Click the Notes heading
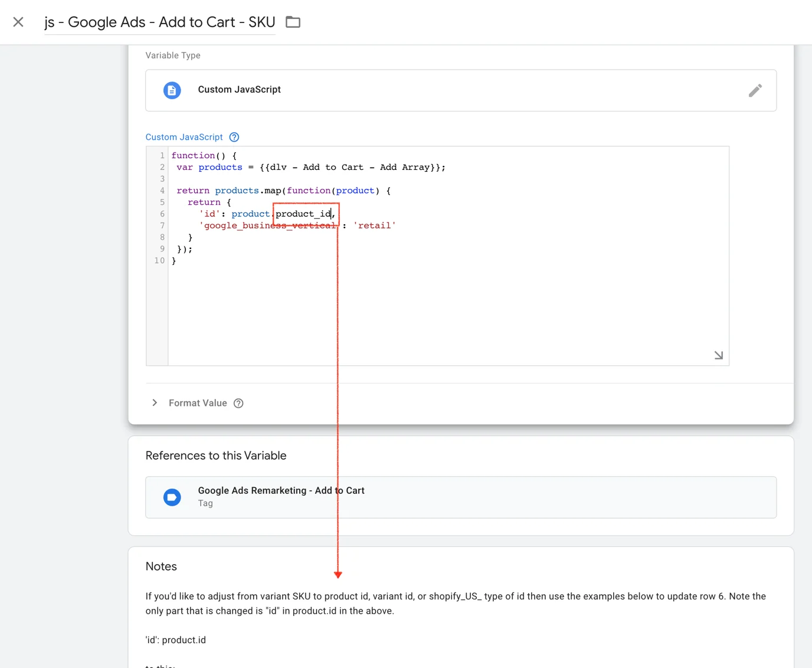Viewport: 812px width, 668px height. click(x=161, y=567)
